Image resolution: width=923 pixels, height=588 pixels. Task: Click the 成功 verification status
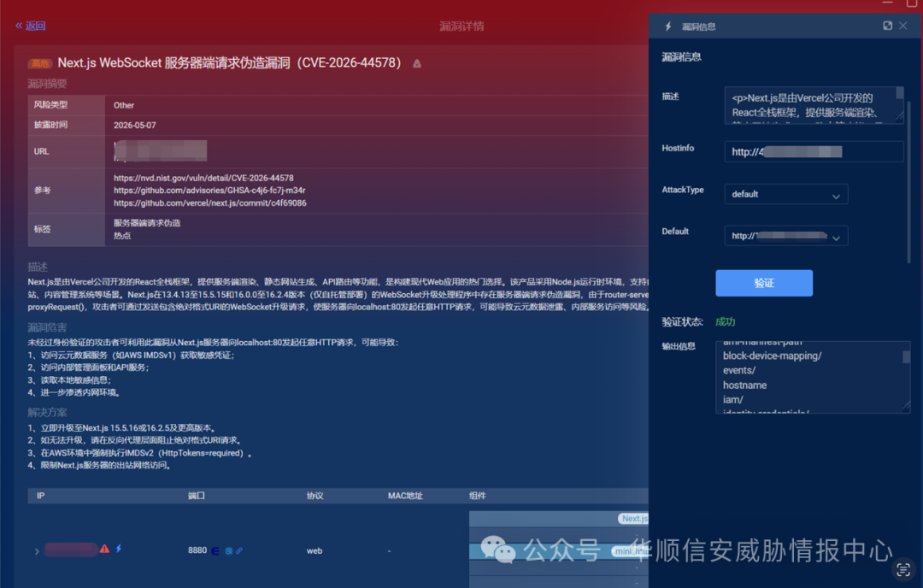[726, 322]
